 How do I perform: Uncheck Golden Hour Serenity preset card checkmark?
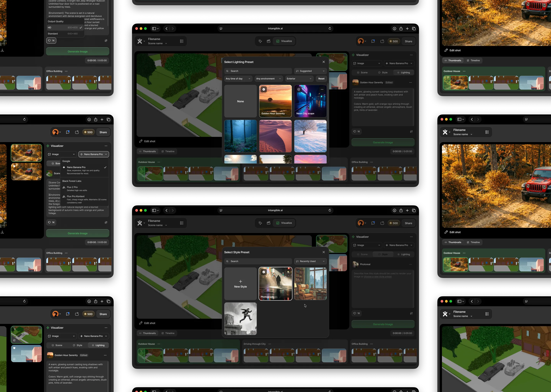click(264, 89)
